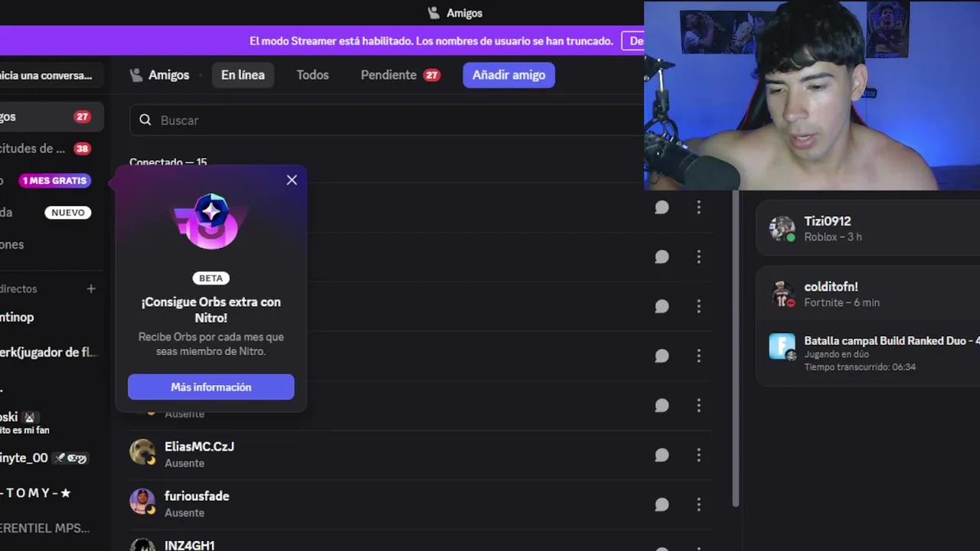This screenshot has height=551, width=980.
Task: Open Nitro item labeled 1 MES GRATIS
Action: (51, 181)
